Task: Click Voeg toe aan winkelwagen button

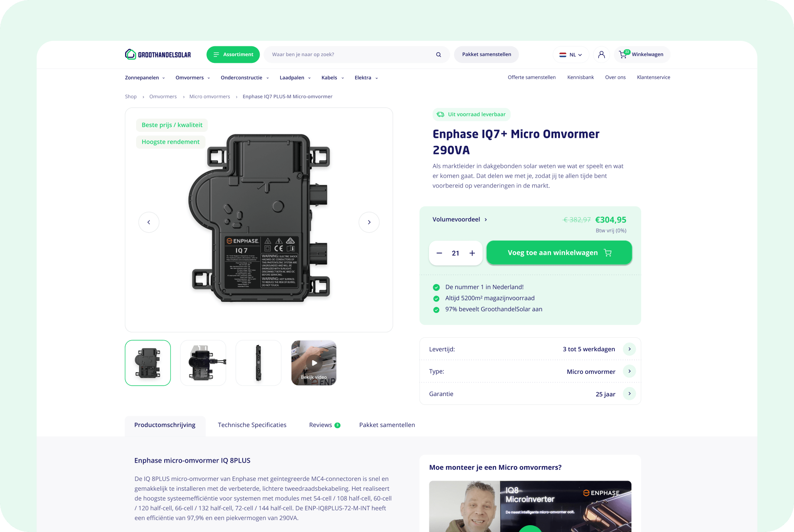Action: [559, 253]
